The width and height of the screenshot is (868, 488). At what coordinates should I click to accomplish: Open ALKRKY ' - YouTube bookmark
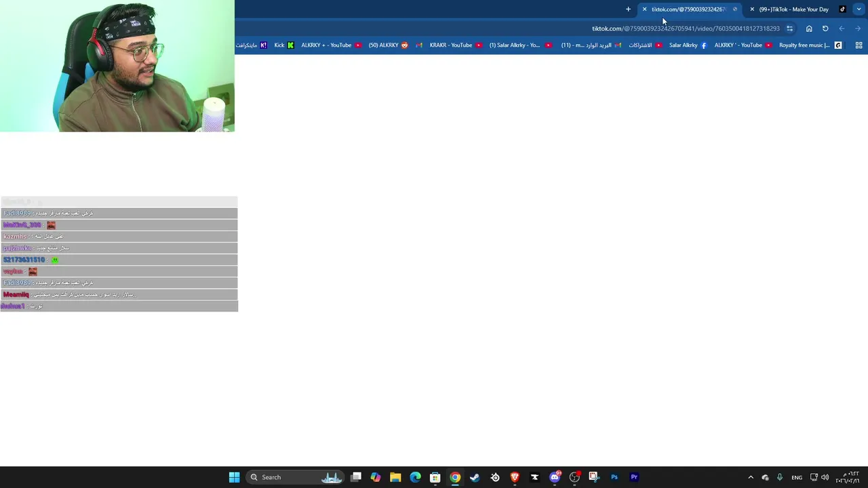[x=743, y=45]
